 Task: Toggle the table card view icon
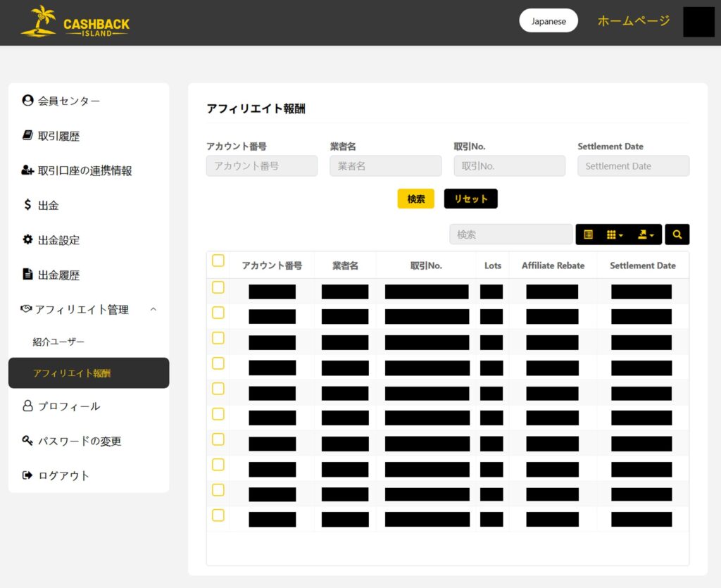click(x=589, y=234)
